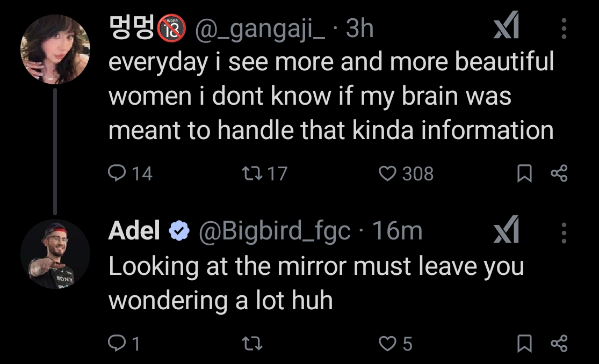The image size is (599, 364).
Task: Open Grok icon on gangaji's tweet
Action: (506, 25)
